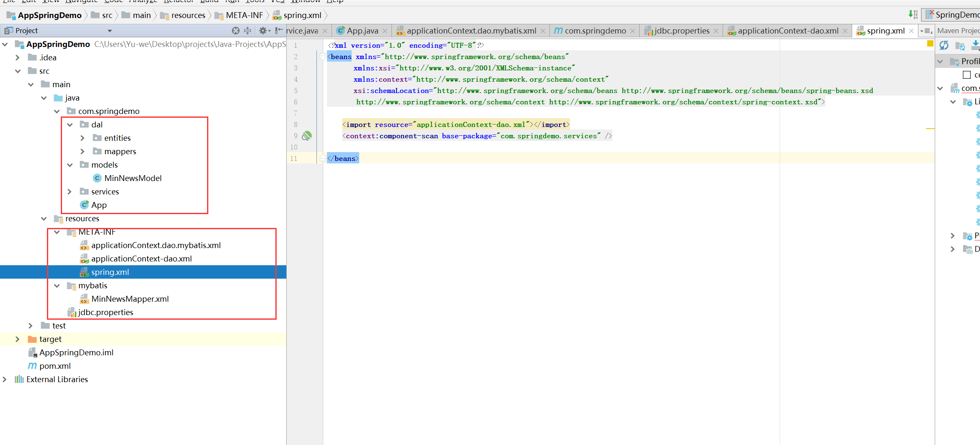Image resolution: width=980 pixels, height=445 pixels.
Task: Collapse the Profiles node in Maven panel
Action: point(941,62)
